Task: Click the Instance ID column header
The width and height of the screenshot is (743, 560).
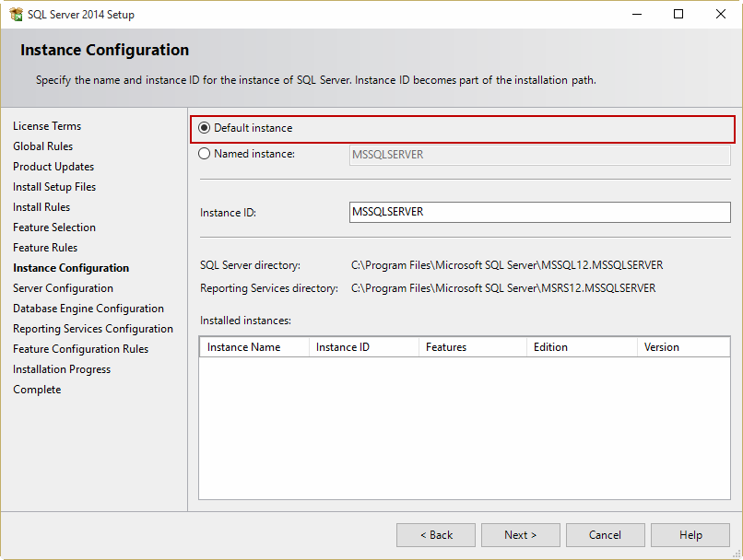Action: pyautogui.click(x=362, y=347)
